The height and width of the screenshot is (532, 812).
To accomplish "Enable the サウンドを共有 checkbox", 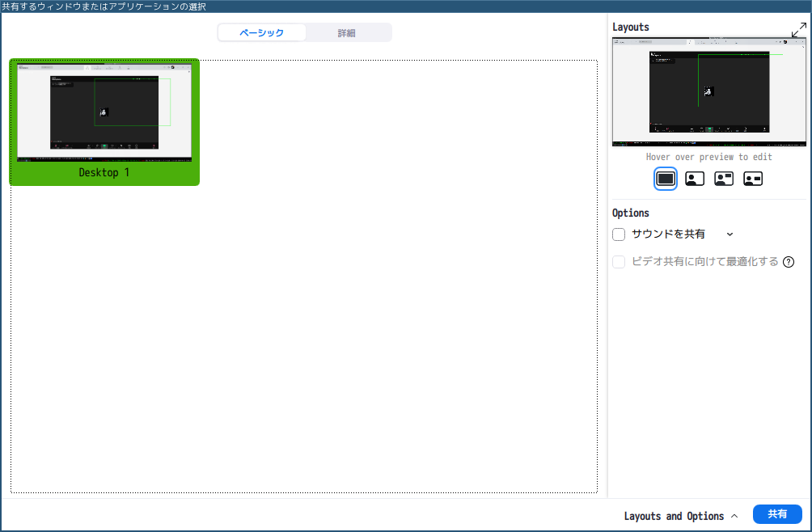I will [619, 234].
